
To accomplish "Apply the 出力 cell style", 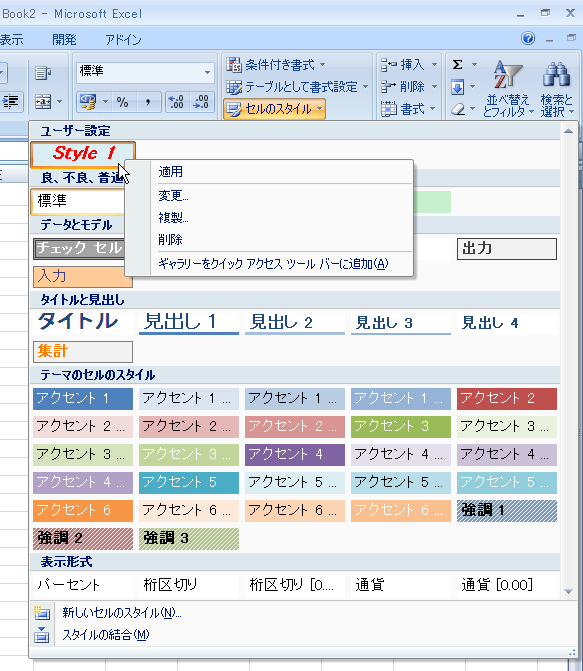I will [507, 249].
